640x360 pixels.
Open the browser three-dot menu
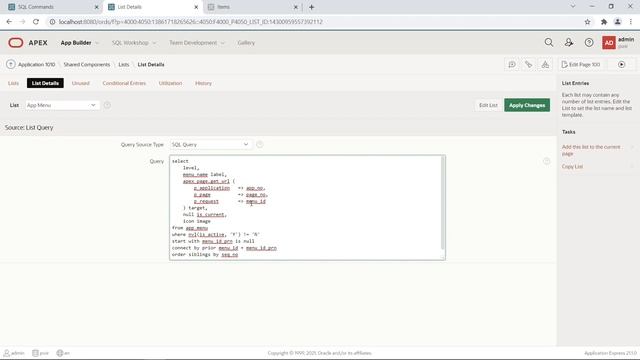(631, 22)
